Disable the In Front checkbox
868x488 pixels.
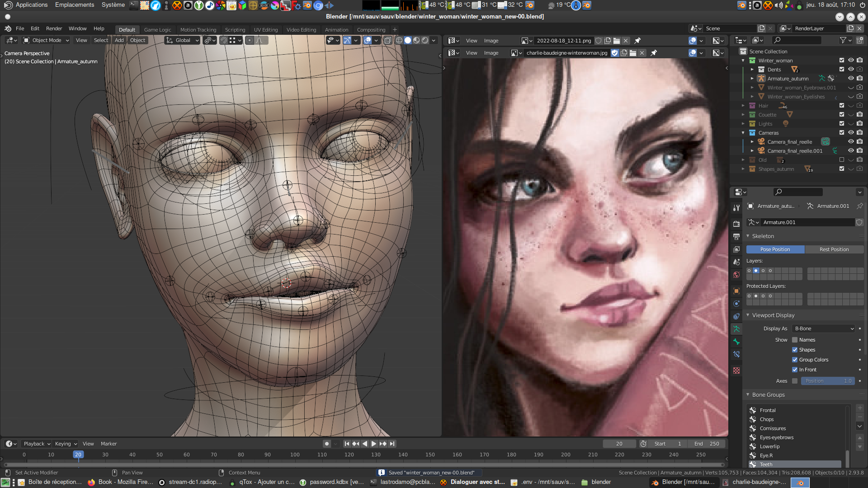(x=795, y=370)
